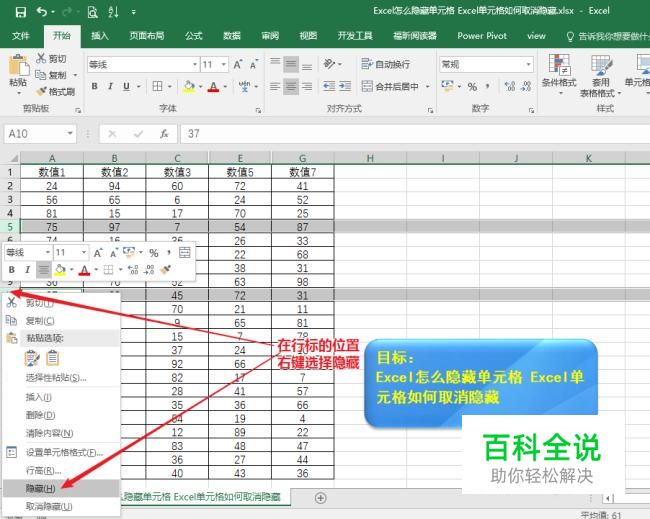Open the fill color dropdown arrow in ribbon
The width and height of the screenshot is (650, 519).
pos(201,87)
